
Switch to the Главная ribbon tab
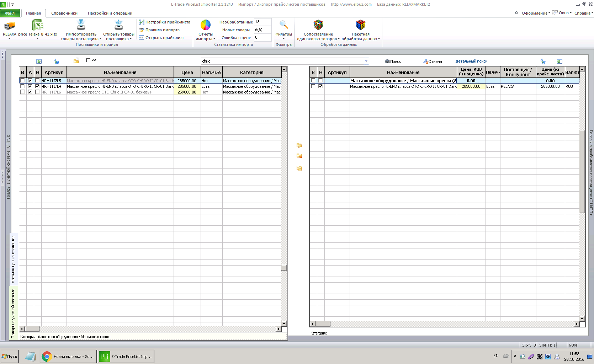pos(33,13)
